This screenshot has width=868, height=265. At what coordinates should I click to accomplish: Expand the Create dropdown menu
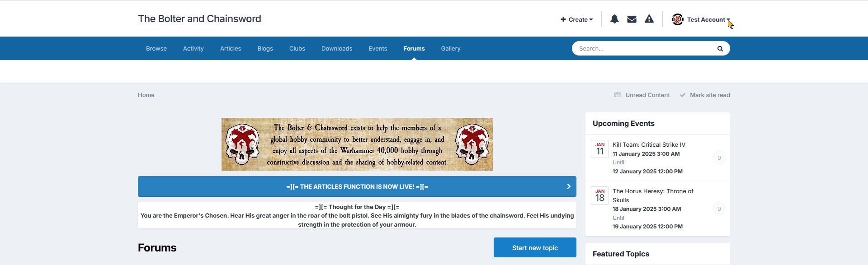[x=576, y=19]
